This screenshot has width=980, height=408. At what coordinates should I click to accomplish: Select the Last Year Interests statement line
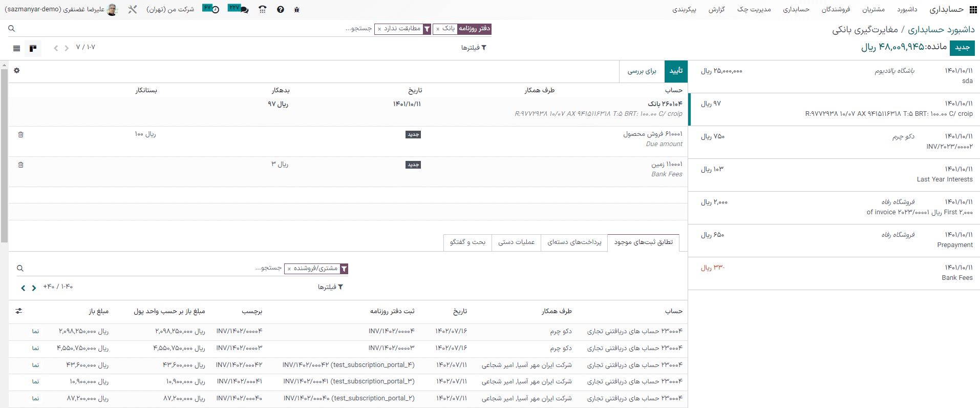834,174
